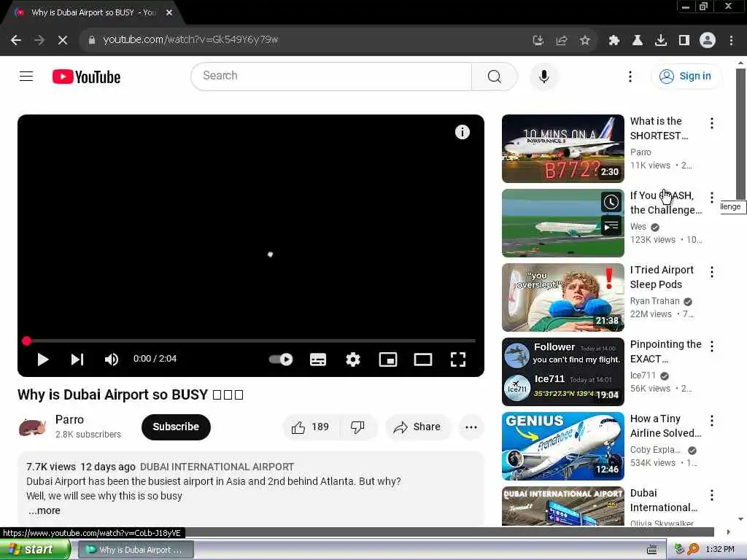Open 'I Tried Airport Sleep Pods' thumbnail
747x560 pixels.
click(x=562, y=297)
